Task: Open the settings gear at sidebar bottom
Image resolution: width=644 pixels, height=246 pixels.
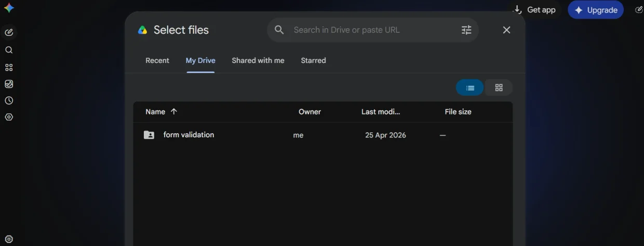Action: pos(9,239)
